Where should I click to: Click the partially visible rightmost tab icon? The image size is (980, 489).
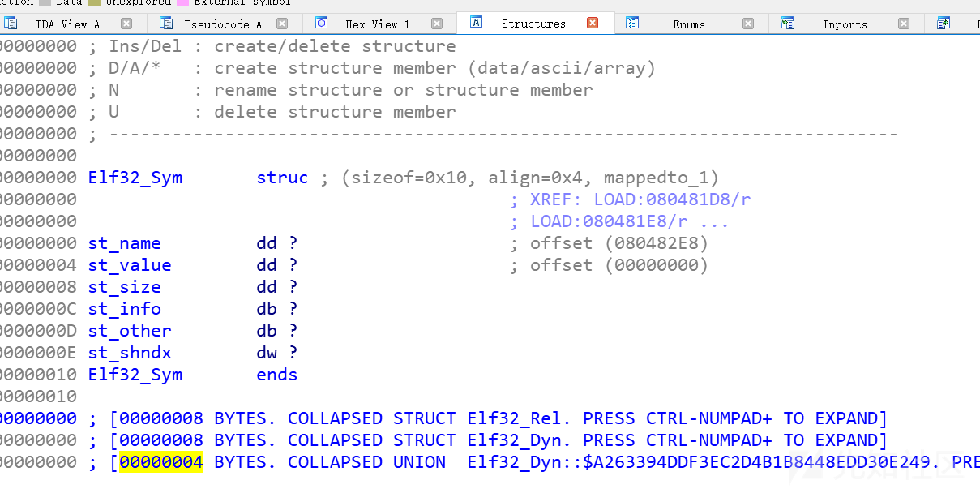(944, 24)
